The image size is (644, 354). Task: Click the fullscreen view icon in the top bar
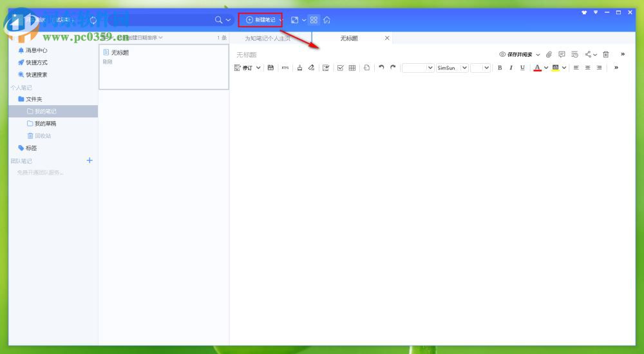point(294,20)
